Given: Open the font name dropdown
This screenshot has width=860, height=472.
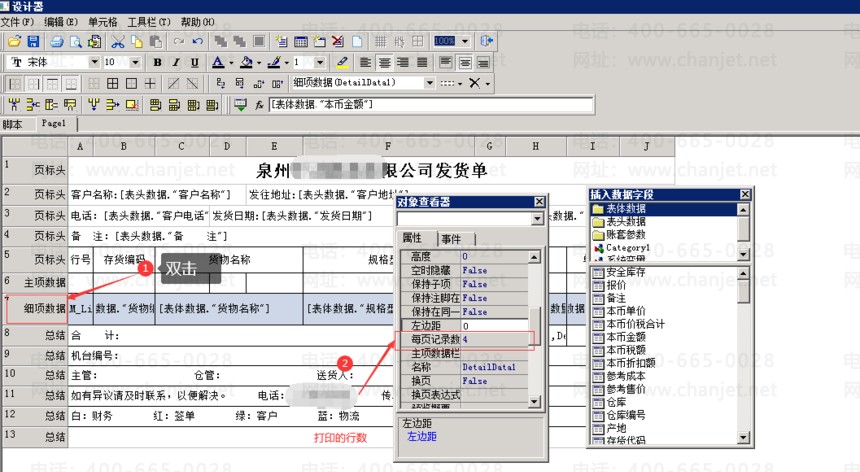Looking at the screenshot, I should click(94, 62).
